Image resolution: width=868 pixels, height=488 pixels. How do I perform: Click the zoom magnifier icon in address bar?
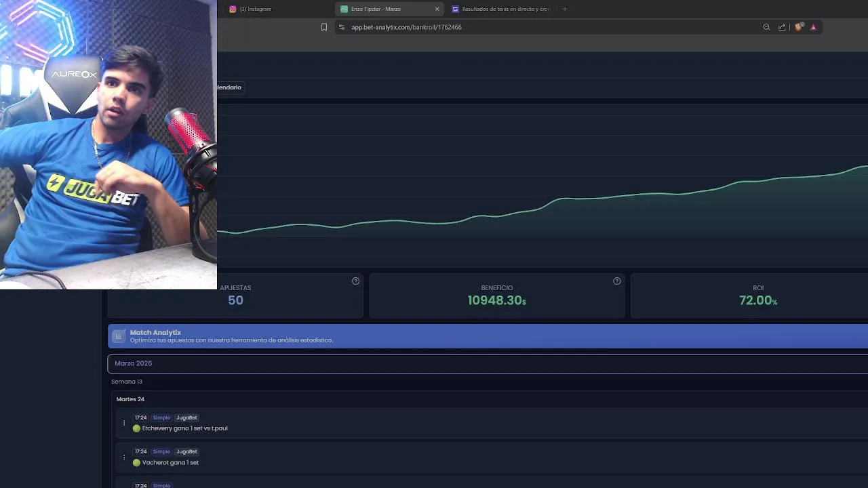coord(766,27)
